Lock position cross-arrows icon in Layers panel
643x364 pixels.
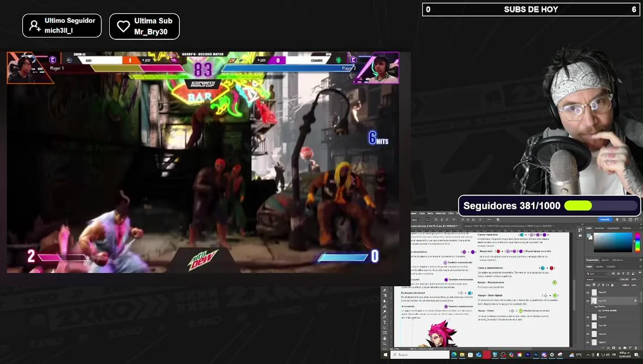pyautogui.click(x=603, y=285)
